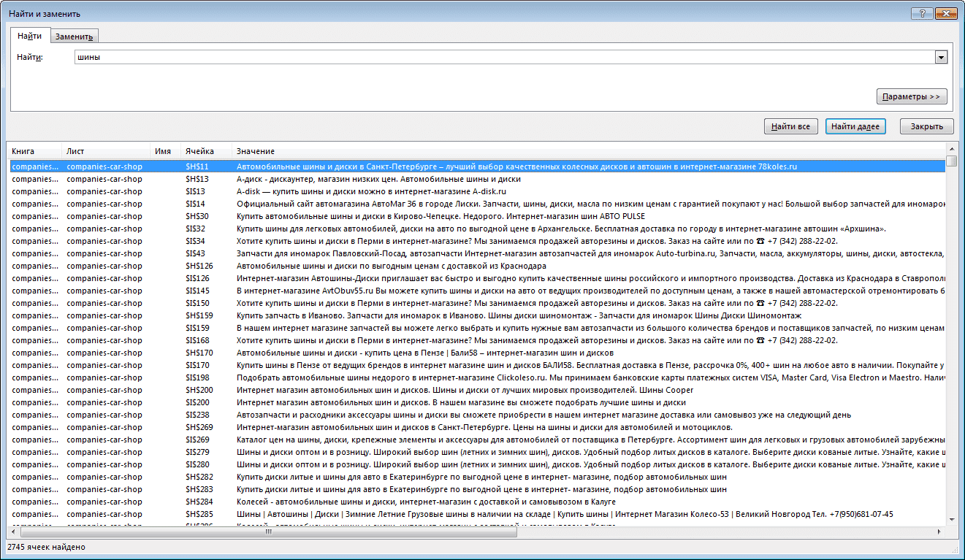This screenshot has width=965, height=560.
Task: Select result row with cell $I$200
Action: pos(477,402)
